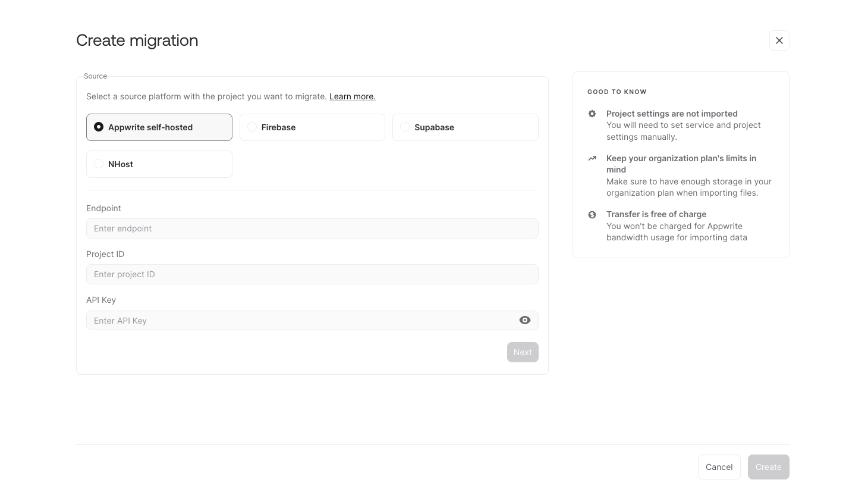
Task: Click the filled radio indicator on Appwrite self-hosted
Action: tap(99, 127)
